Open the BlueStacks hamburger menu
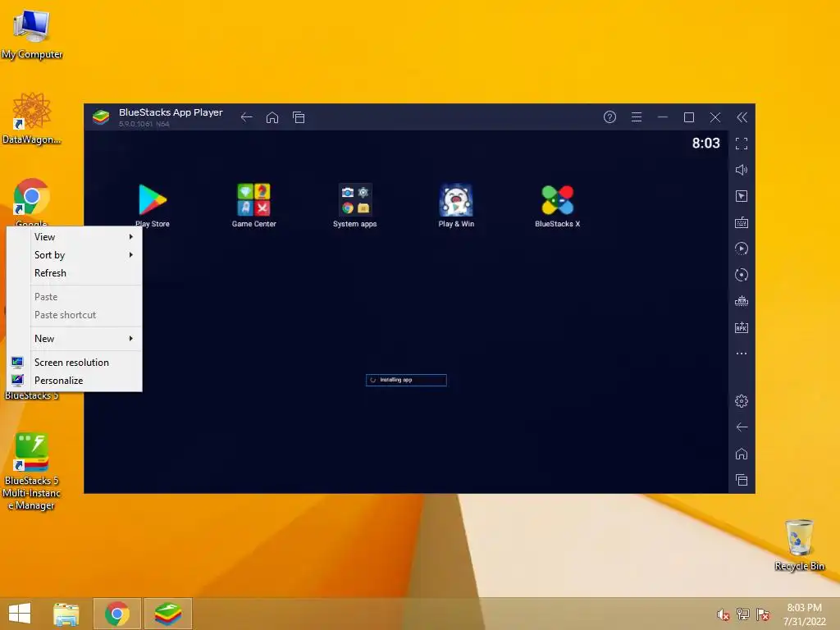The height and width of the screenshot is (630, 840). (x=637, y=117)
